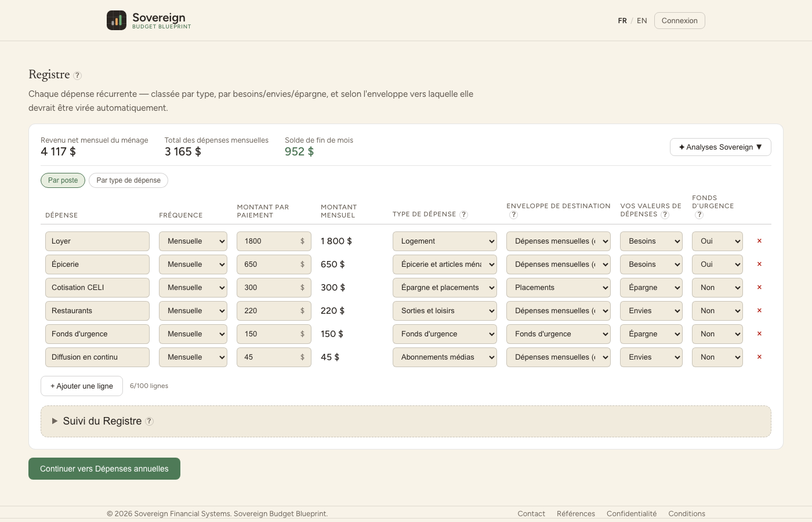
Task: Click help icon beside Vos valeurs de dépenses
Action: tap(665, 215)
